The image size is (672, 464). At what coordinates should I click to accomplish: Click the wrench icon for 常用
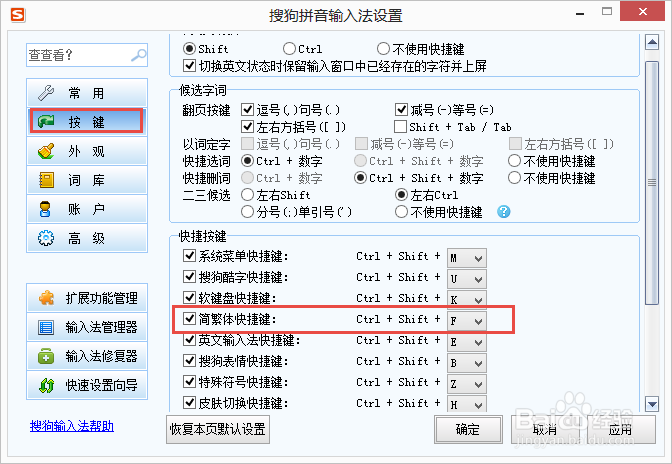point(46,93)
